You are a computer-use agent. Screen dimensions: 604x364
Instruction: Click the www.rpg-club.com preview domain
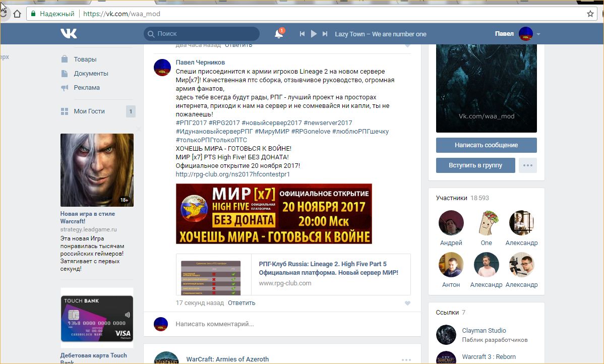(x=285, y=283)
